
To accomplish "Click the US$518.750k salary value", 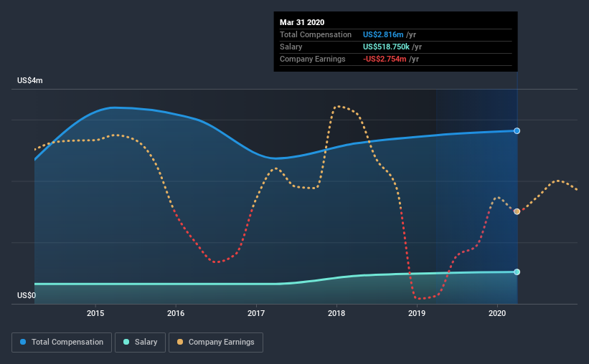I will coord(386,47).
